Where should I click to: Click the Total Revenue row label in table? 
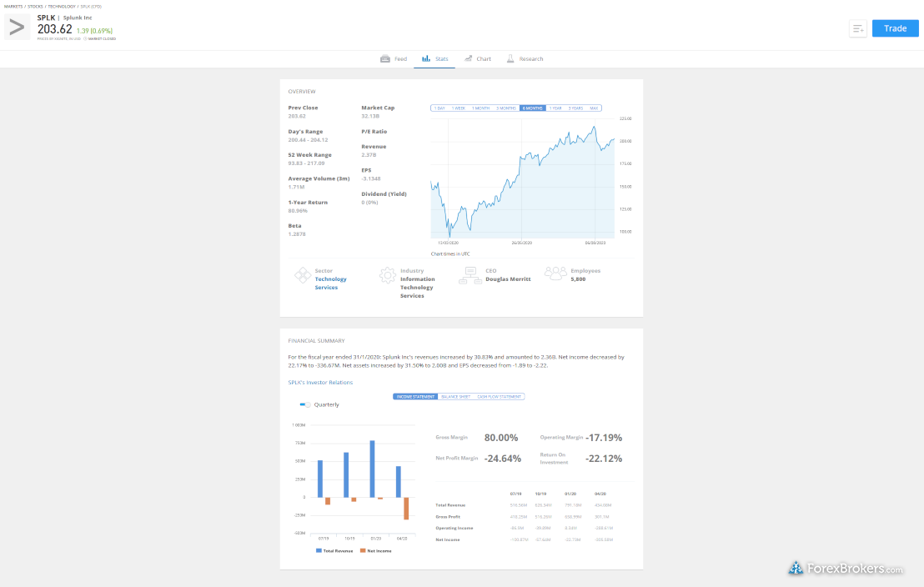[450, 505]
